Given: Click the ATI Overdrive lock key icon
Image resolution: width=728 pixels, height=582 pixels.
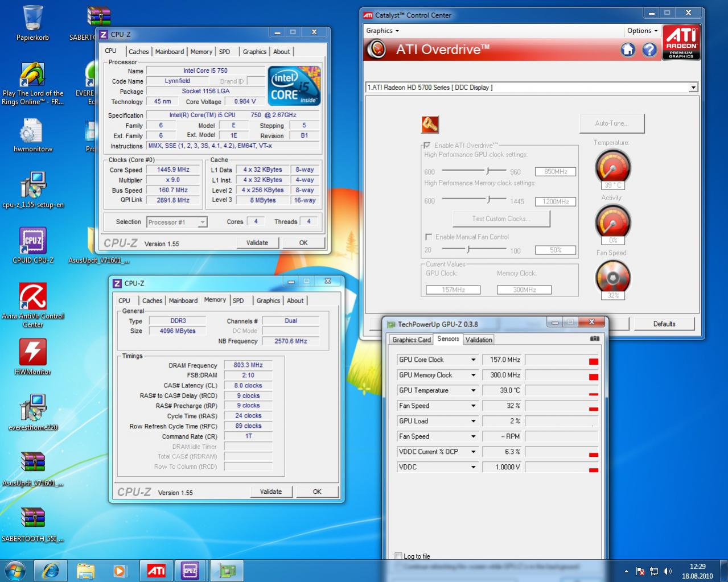Looking at the screenshot, I should (430, 124).
